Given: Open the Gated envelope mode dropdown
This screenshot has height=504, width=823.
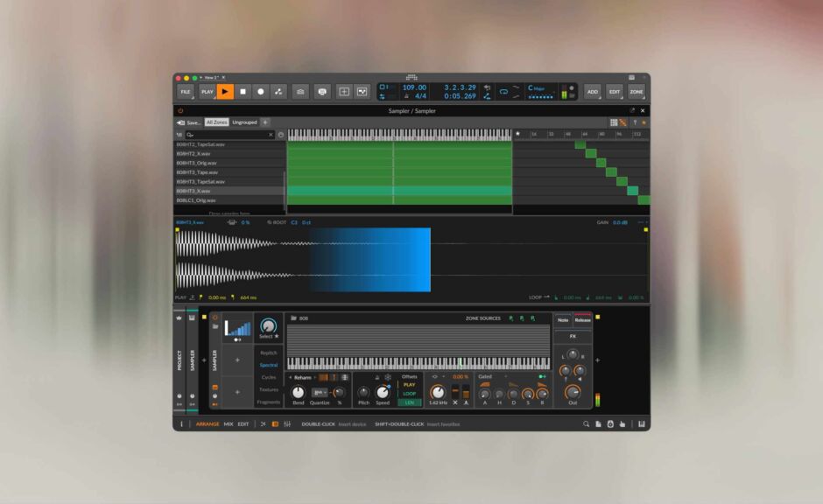Looking at the screenshot, I should (493, 376).
